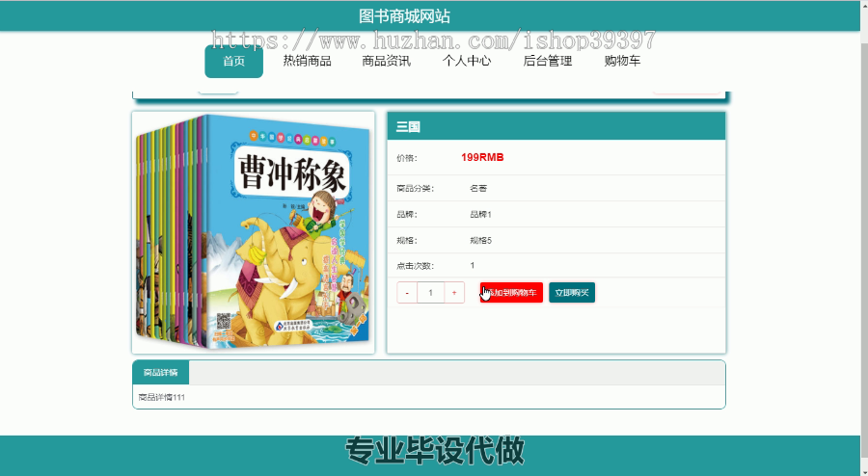View the 购物车 page
This screenshot has height=476, width=868.
[x=622, y=61]
